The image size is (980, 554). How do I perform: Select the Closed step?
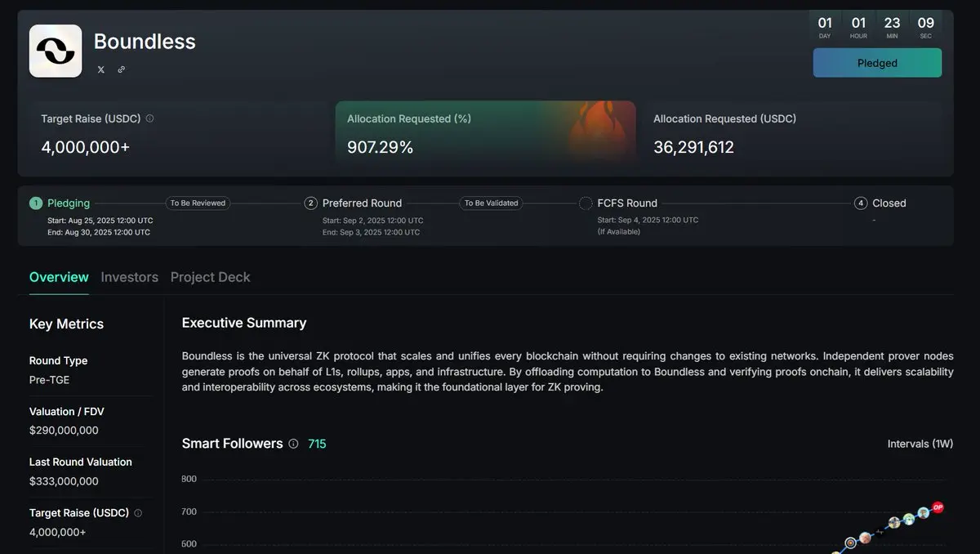click(x=880, y=203)
